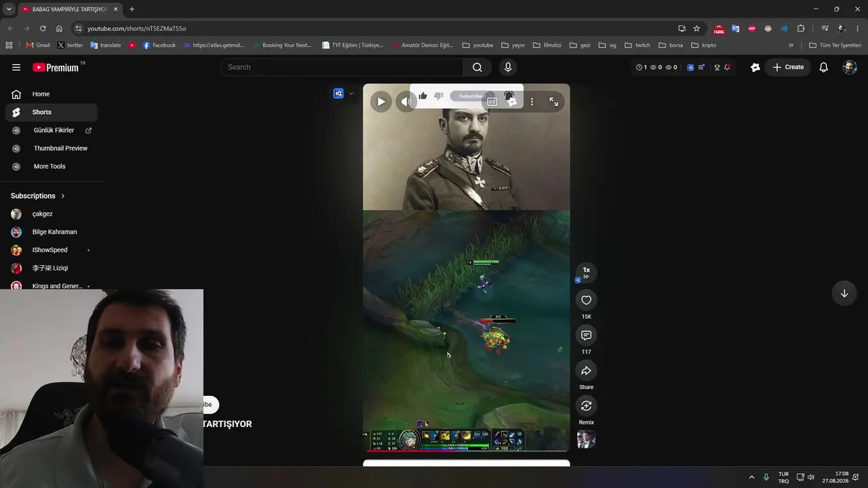Open the tab search dropdown
Screen dimensions: 868x488
pyautogui.click(x=9, y=9)
